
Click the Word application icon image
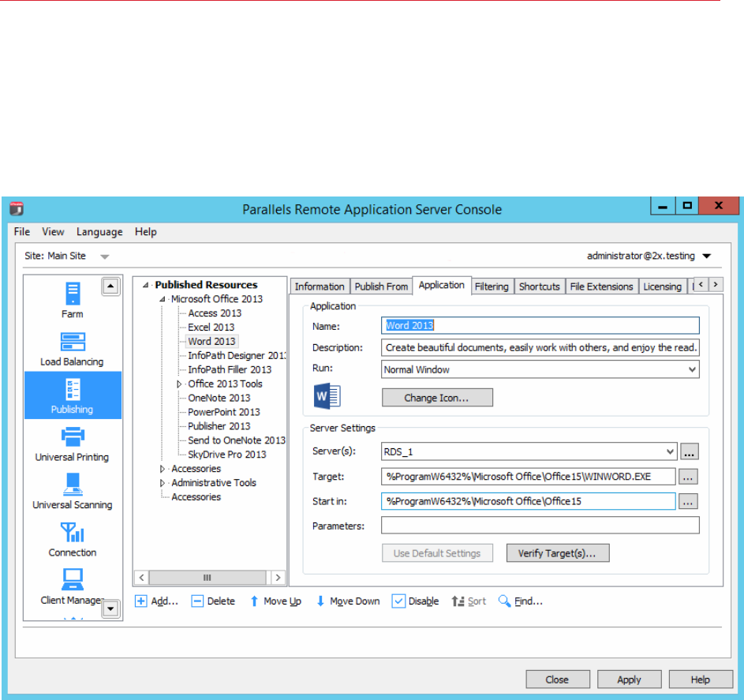pyautogui.click(x=327, y=396)
